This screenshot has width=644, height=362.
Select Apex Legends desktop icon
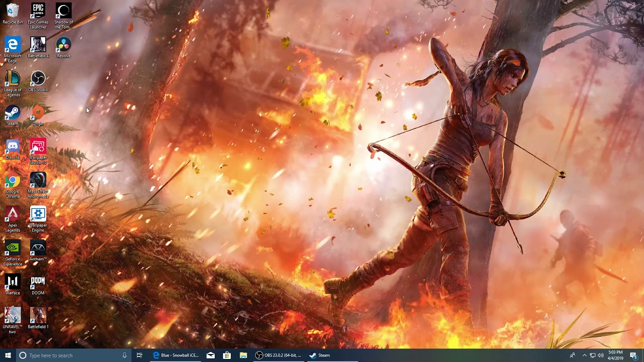(13, 219)
